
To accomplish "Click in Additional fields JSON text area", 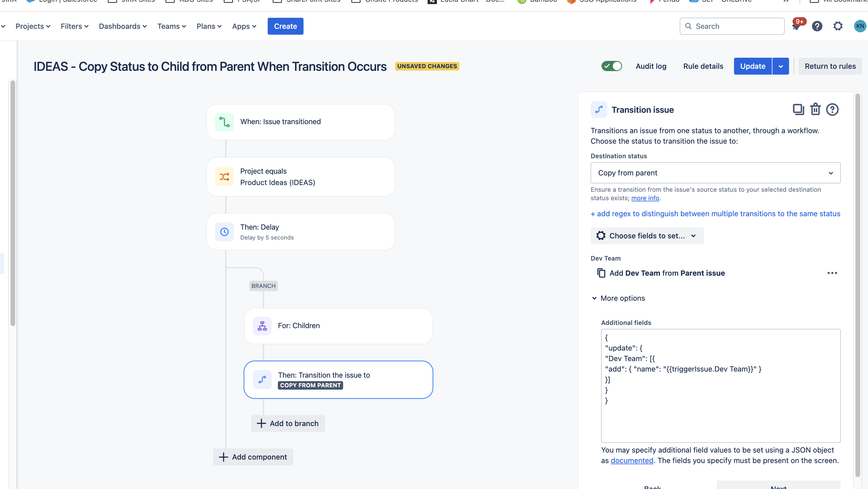I will pyautogui.click(x=720, y=386).
